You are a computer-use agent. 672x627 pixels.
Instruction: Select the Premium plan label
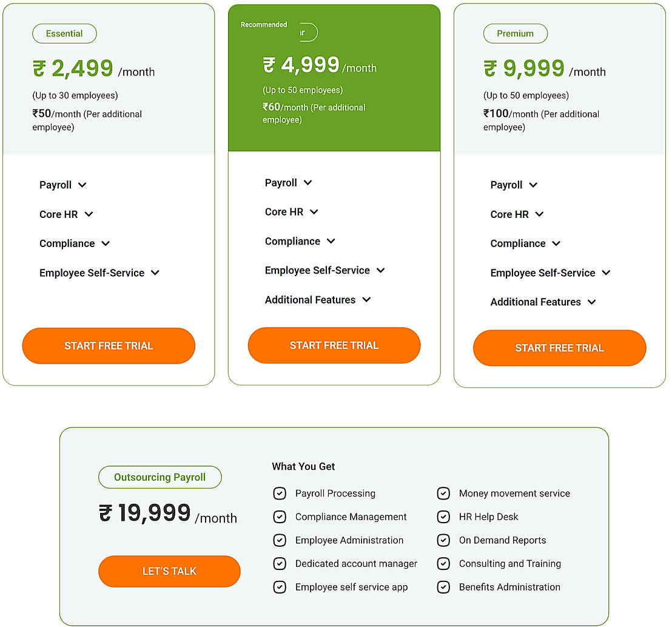point(515,34)
